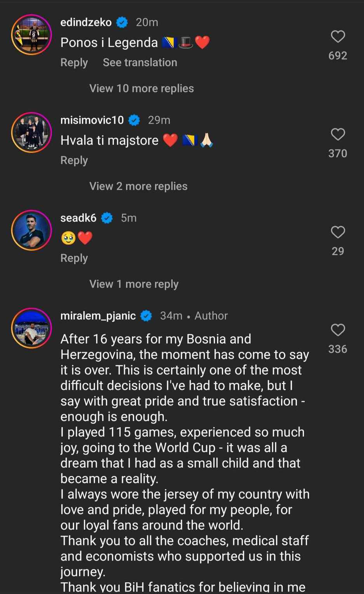This screenshot has height=594, width=364.
Task: Like edindzeko's comment with the heart
Action: coord(338,37)
